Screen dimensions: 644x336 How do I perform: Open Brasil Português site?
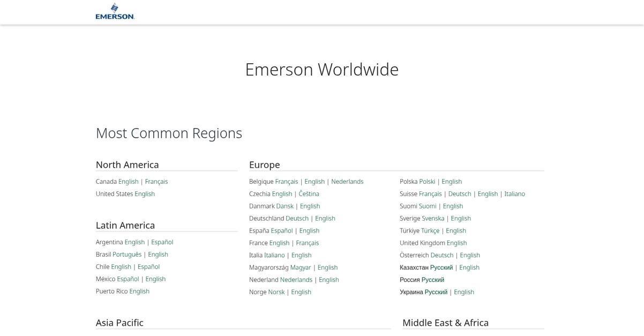click(127, 255)
